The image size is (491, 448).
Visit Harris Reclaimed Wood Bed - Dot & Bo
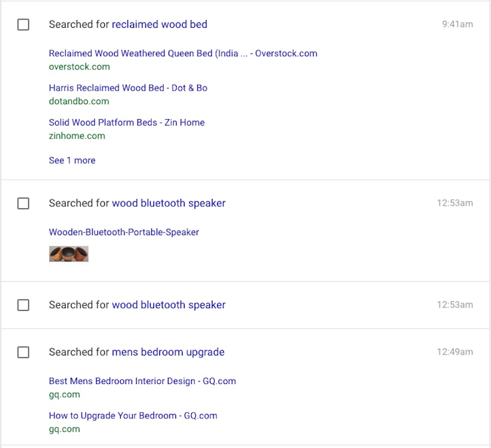coord(127,88)
